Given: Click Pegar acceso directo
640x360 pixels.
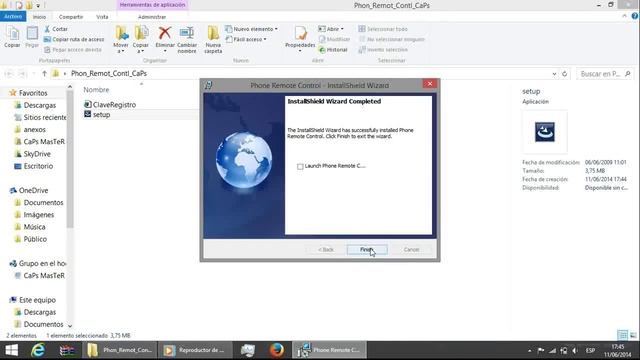Looking at the screenshot, I should click(x=73, y=49).
